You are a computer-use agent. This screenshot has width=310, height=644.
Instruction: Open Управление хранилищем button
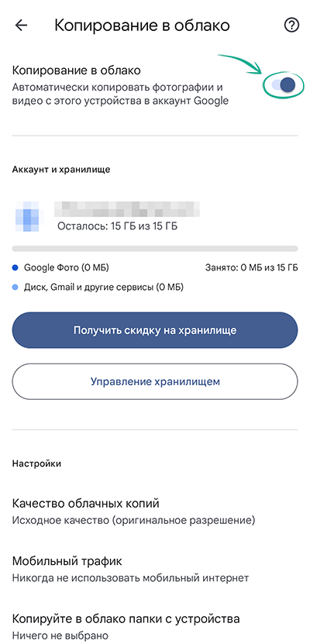(x=155, y=381)
